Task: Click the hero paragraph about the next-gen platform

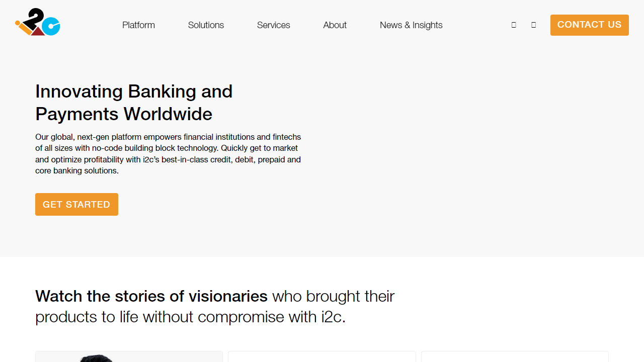Action: (x=168, y=154)
